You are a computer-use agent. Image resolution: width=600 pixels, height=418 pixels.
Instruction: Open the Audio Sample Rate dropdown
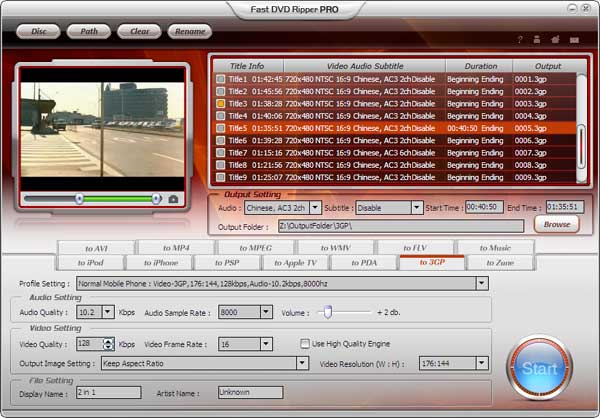pyautogui.click(x=266, y=312)
